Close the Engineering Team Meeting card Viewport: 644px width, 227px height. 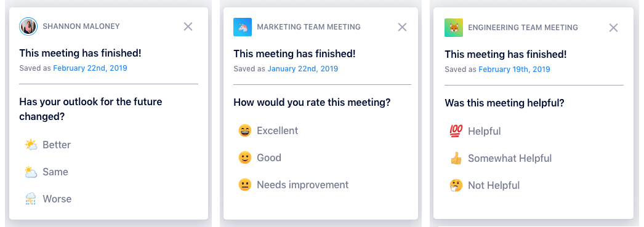613,28
